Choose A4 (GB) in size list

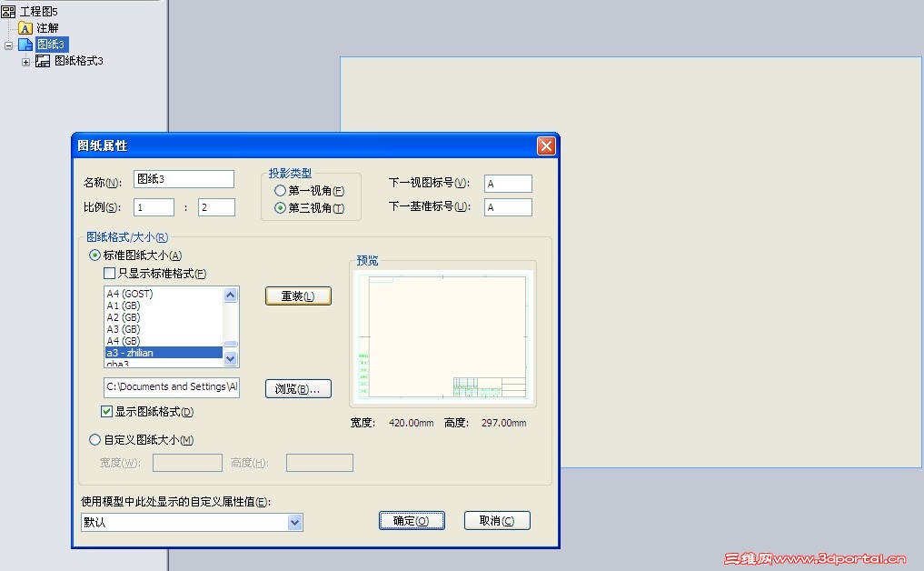(x=164, y=341)
